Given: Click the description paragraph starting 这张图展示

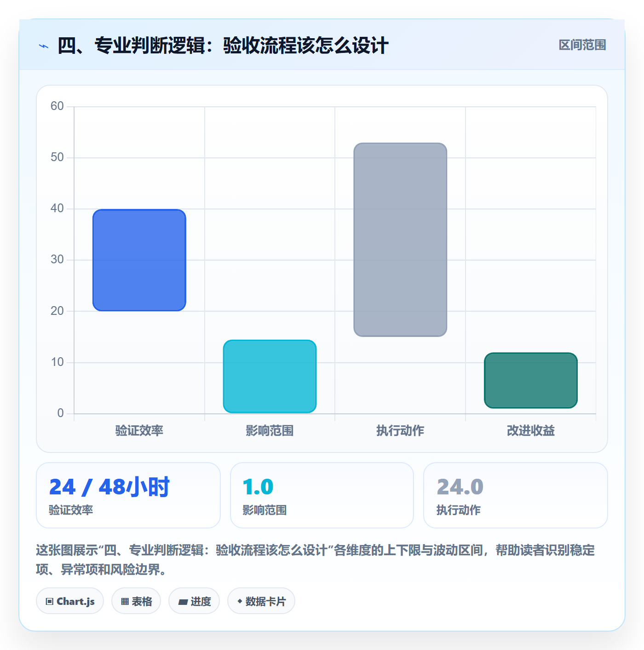Looking at the screenshot, I should [316, 560].
